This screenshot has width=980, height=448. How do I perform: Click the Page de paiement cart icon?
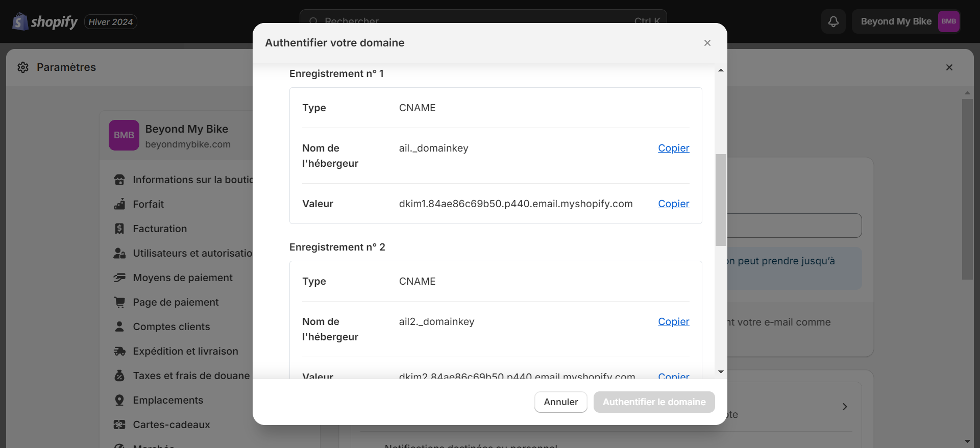coord(119,302)
